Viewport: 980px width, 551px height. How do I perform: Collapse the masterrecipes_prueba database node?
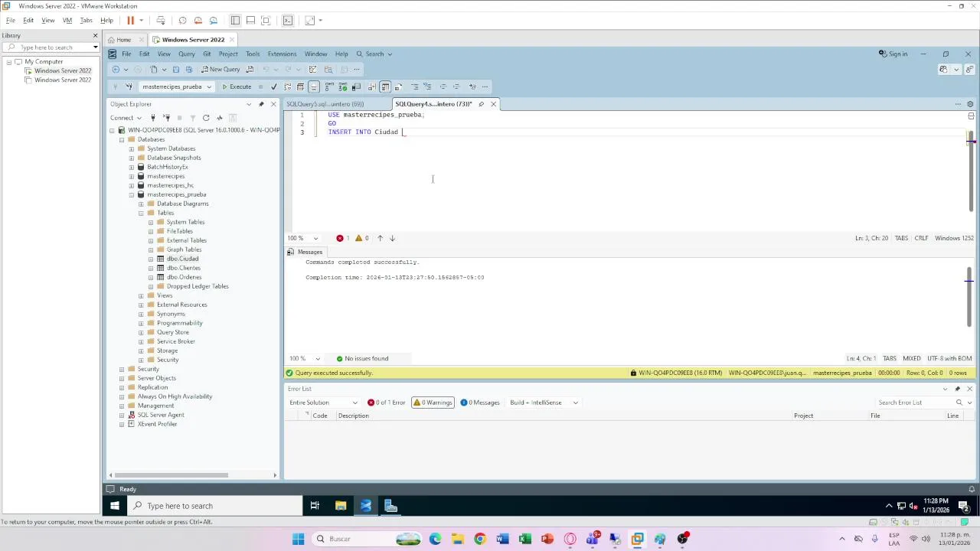coord(131,194)
